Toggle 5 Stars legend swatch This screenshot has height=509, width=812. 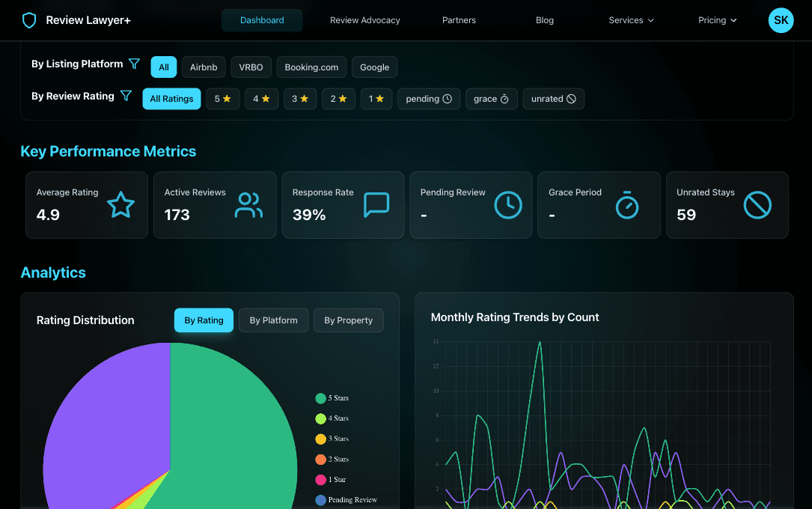[x=320, y=398]
